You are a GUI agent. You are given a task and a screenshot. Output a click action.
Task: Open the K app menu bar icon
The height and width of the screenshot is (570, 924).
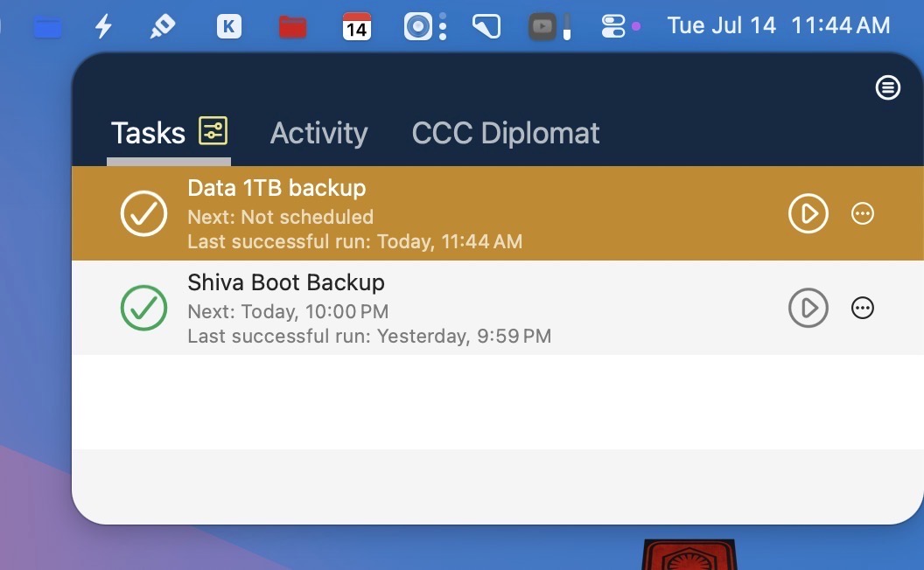(x=228, y=26)
